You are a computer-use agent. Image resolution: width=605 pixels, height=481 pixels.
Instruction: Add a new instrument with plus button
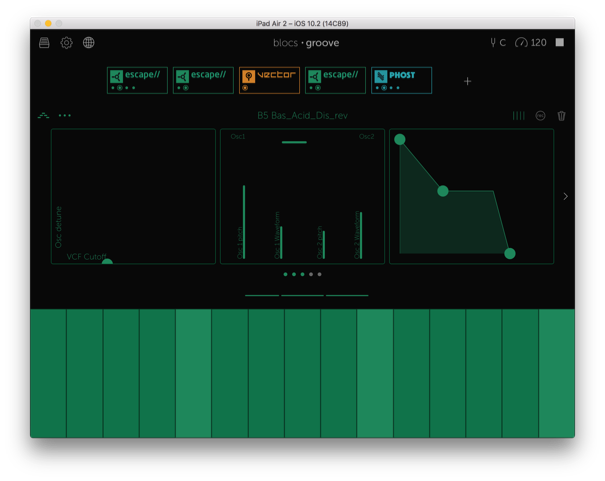[467, 81]
